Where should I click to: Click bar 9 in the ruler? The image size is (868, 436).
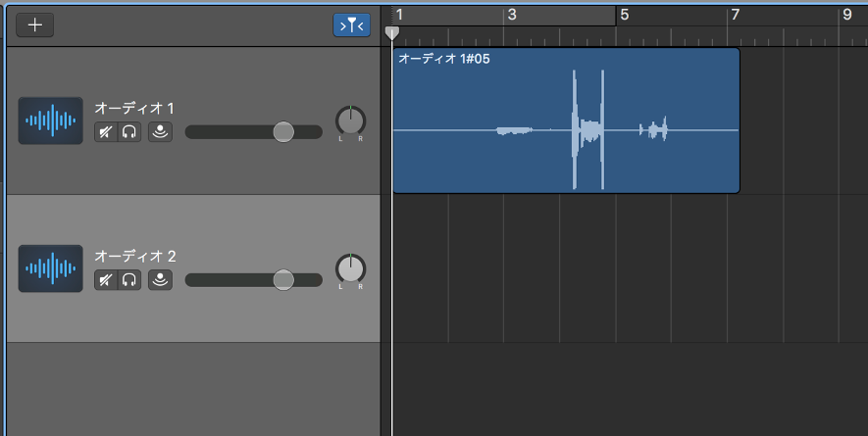click(847, 15)
